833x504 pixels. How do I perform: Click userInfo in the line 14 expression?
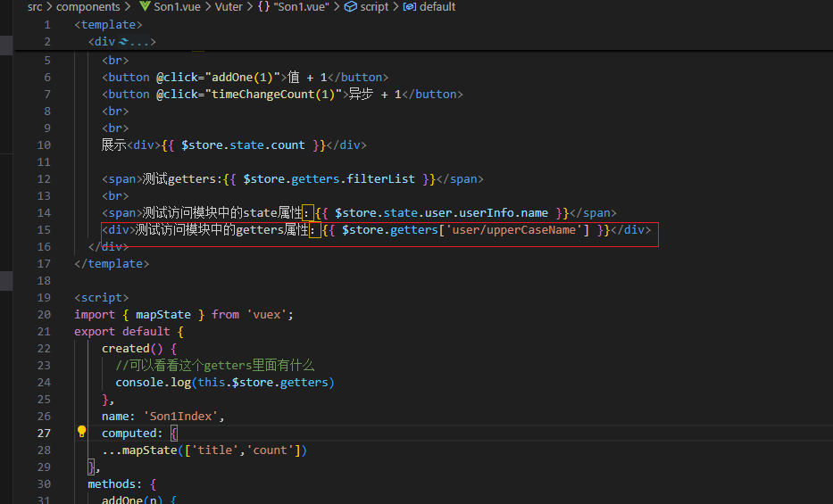click(x=486, y=212)
